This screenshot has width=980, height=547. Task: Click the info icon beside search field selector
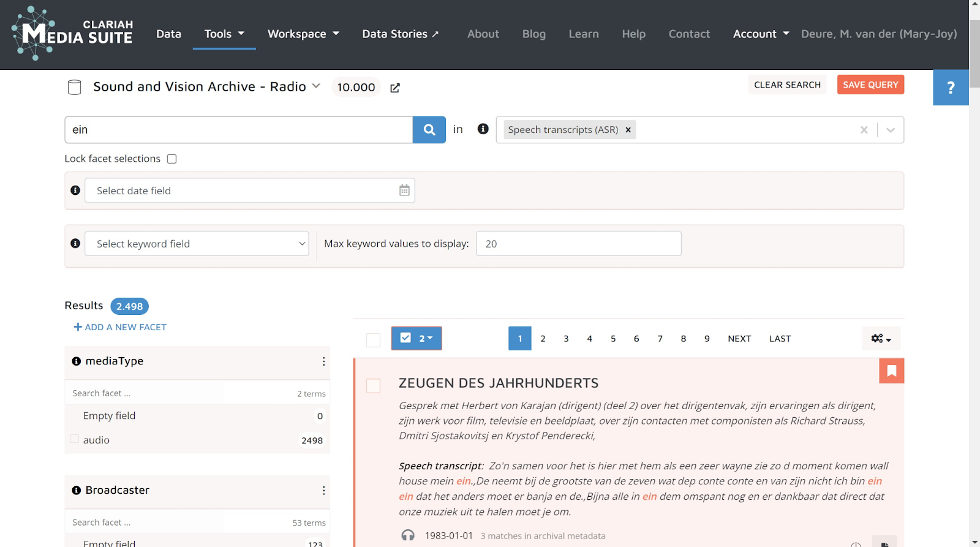(x=483, y=129)
